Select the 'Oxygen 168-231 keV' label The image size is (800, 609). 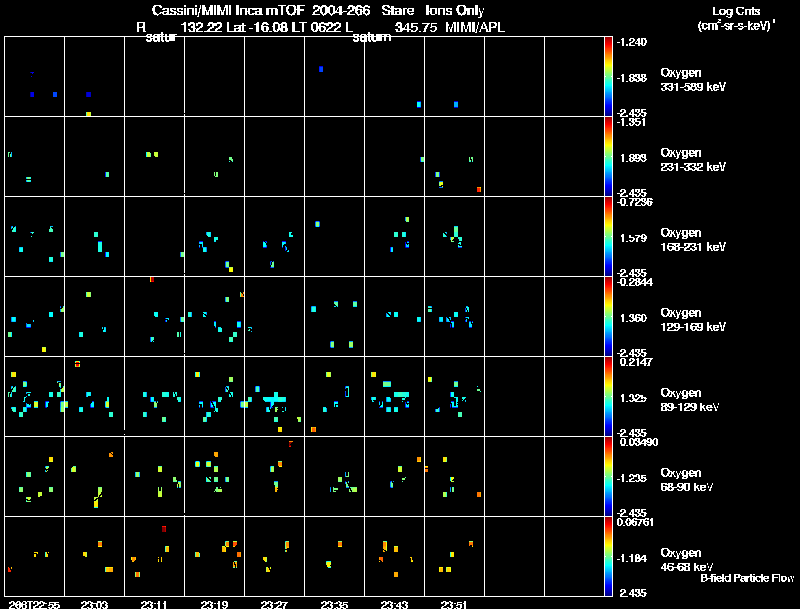coord(693,240)
